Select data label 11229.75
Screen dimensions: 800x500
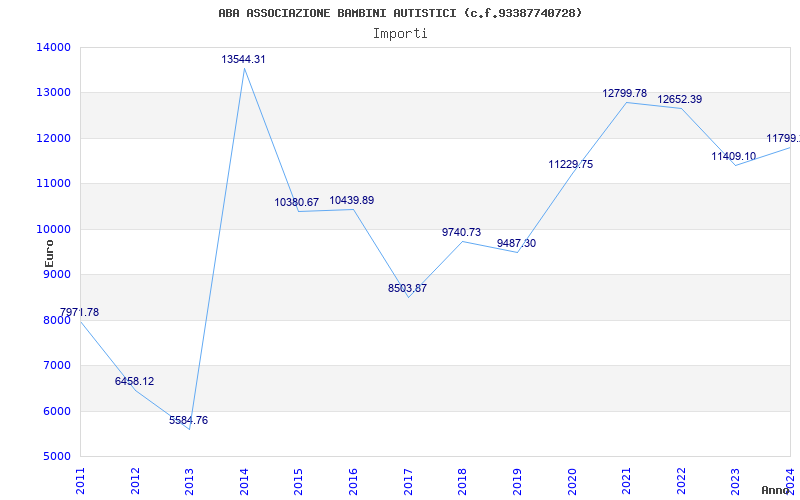pyautogui.click(x=570, y=164)
